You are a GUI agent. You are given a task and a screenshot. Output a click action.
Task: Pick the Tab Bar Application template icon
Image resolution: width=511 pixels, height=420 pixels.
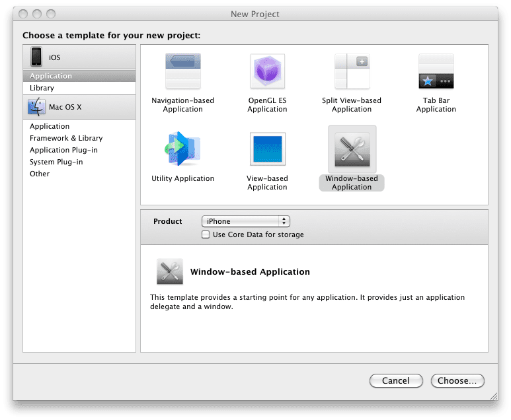[x=436, y=71]
